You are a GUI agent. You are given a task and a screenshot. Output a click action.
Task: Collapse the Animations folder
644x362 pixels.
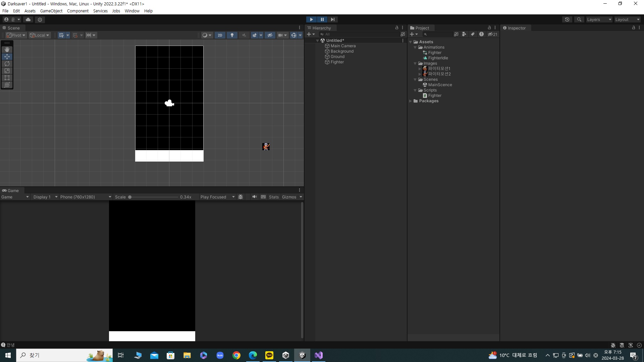pos(415,48)
